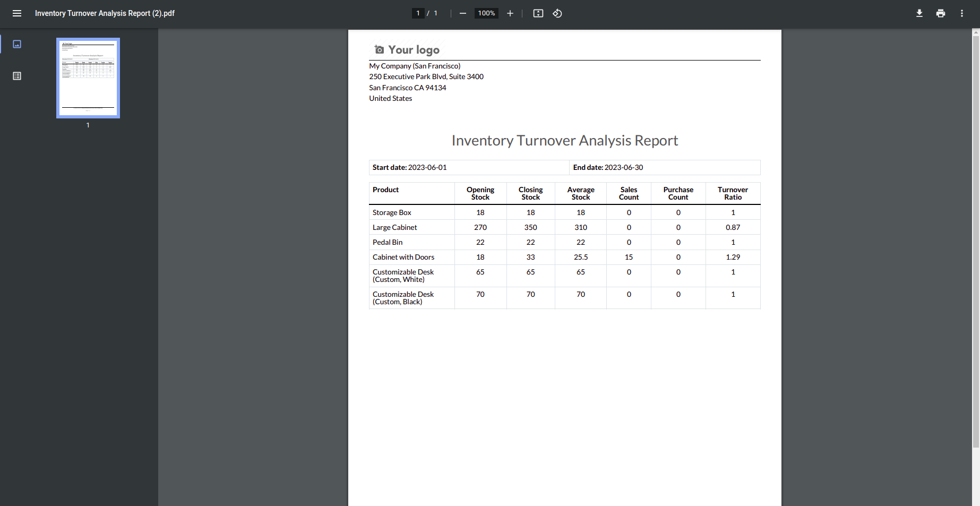Print the PDF with the printer icon
The height and width of the screenshot is (506, 980).
pyautogui.click(x=940, y=13)
